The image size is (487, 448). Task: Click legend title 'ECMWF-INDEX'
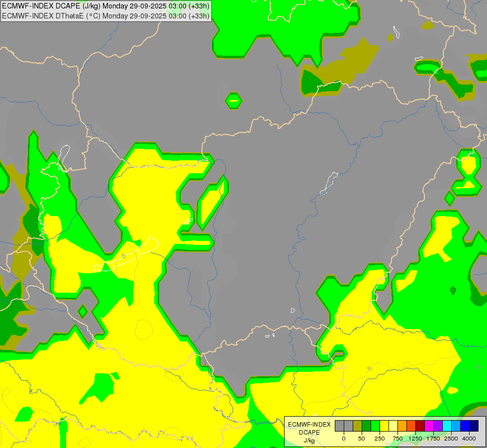click(x=309, y=425)
